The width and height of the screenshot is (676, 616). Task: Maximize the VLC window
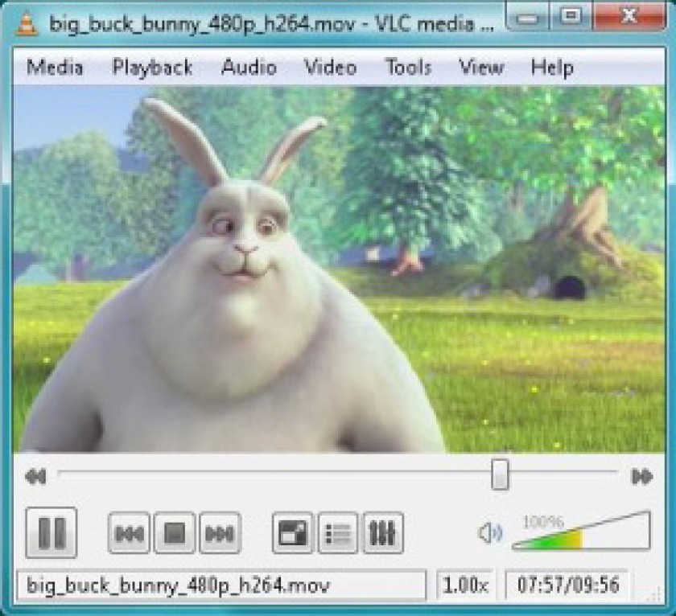click(571, 16)
